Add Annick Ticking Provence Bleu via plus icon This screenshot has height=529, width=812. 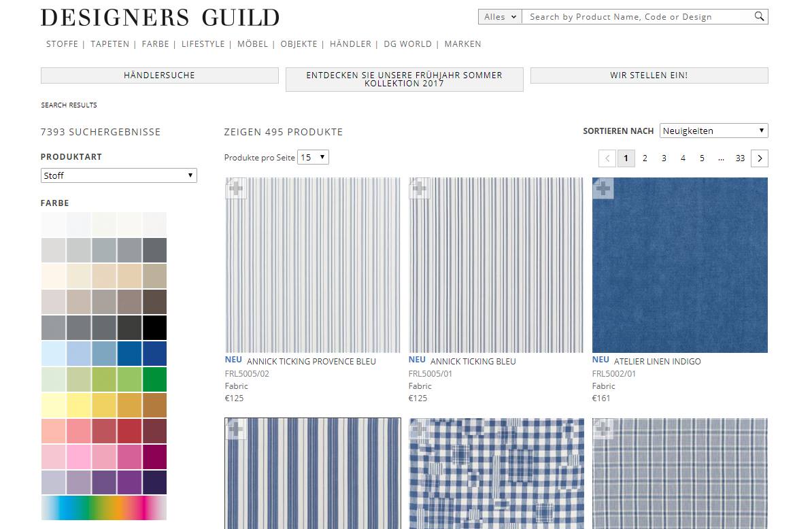click(235, 188)
